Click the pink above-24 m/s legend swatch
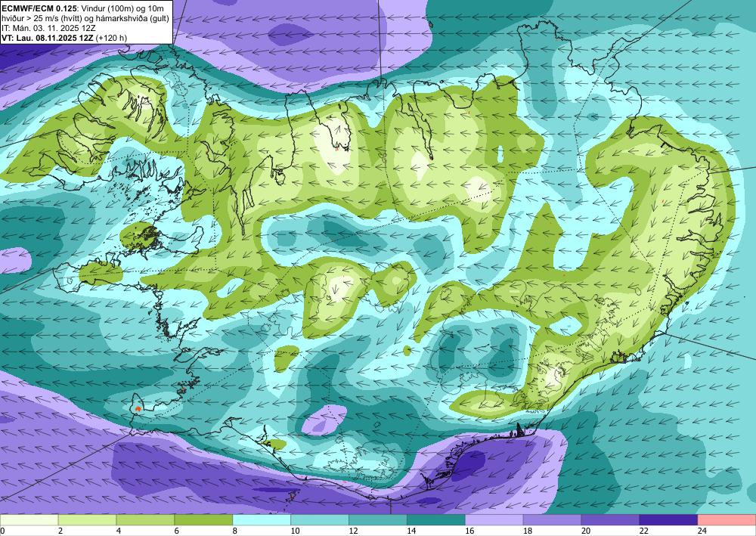Viewport: 756px width, 536px height. [727, 519]
